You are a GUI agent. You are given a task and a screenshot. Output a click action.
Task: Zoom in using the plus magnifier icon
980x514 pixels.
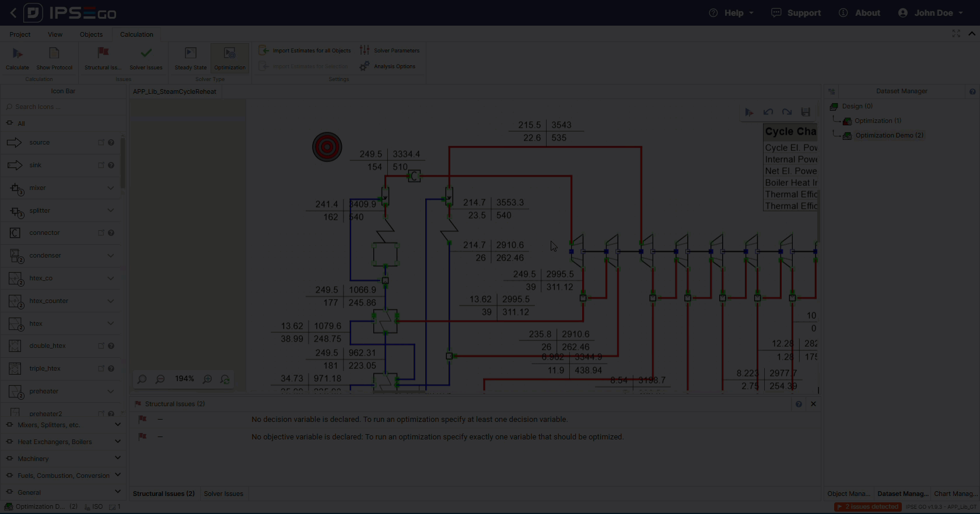tap(207, 379)
